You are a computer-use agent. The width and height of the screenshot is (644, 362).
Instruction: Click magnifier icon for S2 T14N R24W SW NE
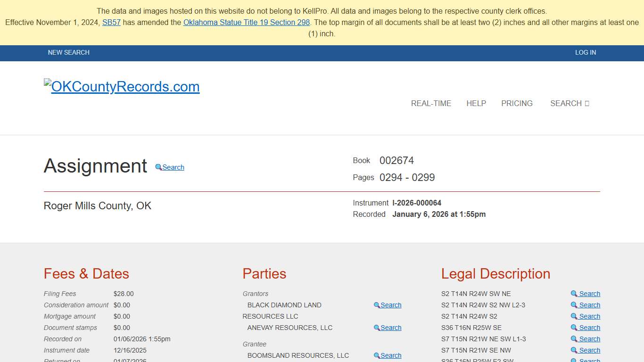[x=574, y=294]
